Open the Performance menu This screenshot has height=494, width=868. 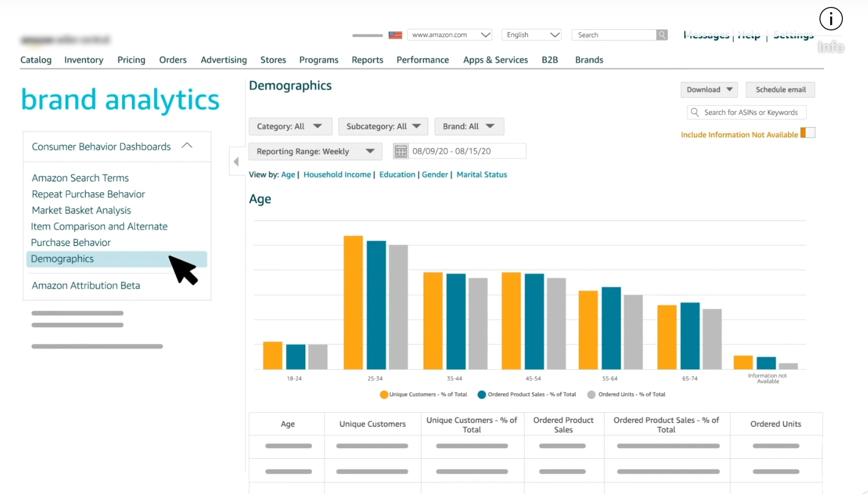point(423,60)
